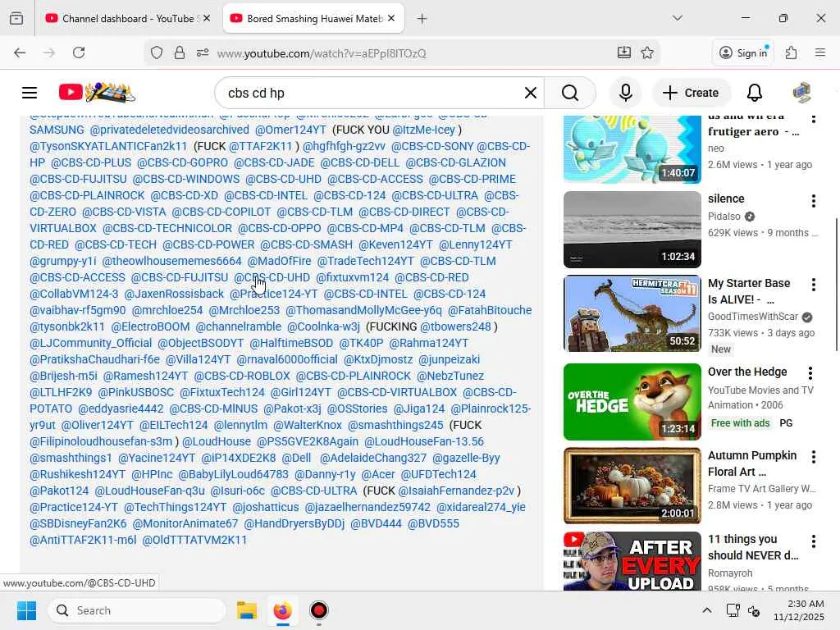Open the Windows Start menu

tap(26, 610)
